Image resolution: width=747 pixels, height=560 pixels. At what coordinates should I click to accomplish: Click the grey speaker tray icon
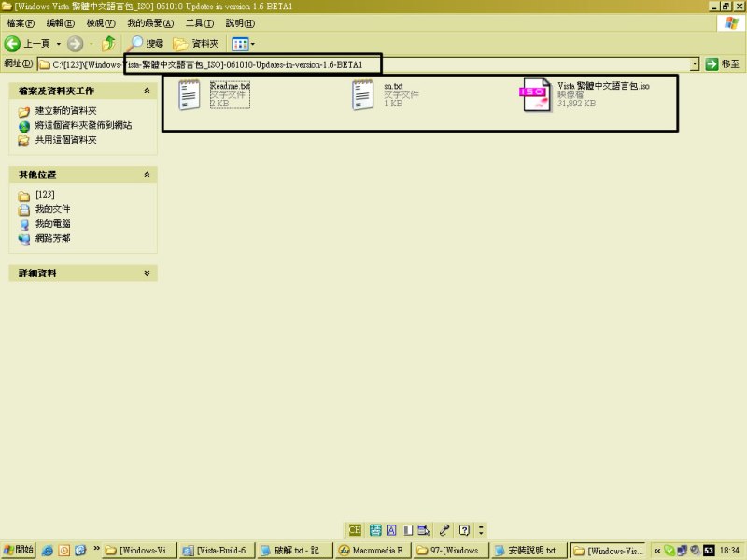point(695,551)
